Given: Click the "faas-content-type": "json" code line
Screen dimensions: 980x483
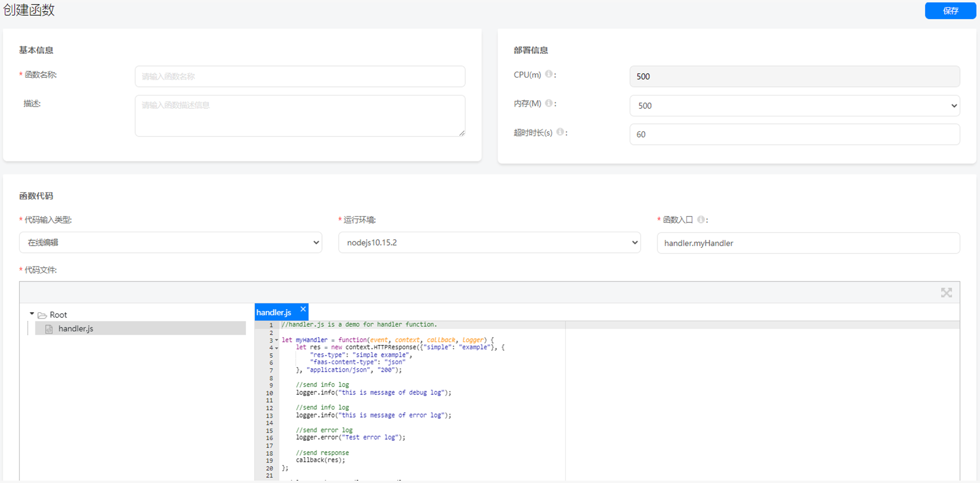Looking at the screenshot, I should coord(357,363).
